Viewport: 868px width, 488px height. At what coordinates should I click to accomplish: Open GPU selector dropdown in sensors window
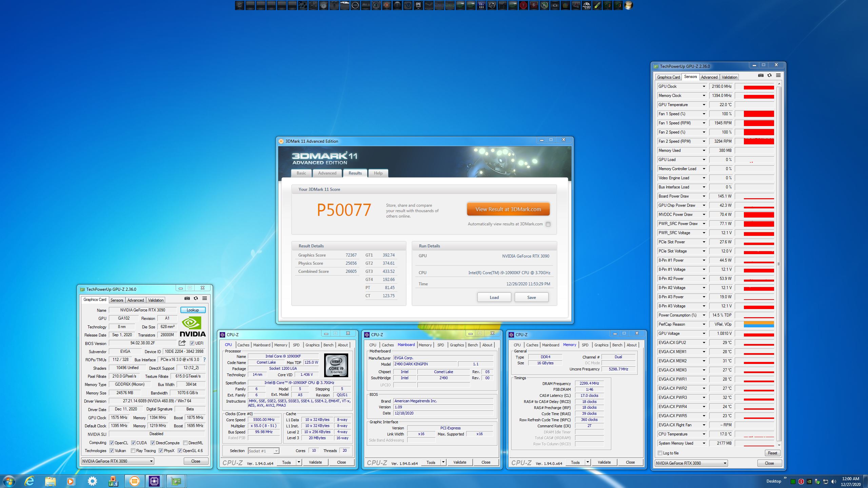coord(725,463)
